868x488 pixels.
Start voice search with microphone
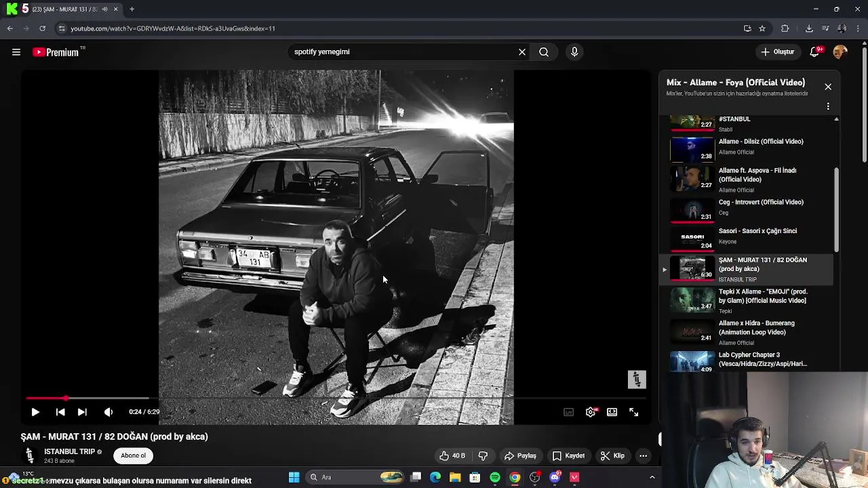pyautogui.click(x=574, y=52)
